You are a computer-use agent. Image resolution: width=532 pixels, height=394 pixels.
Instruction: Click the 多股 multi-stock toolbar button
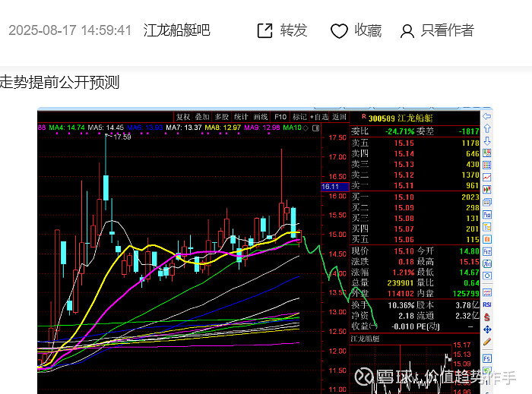pyautogui.click(x=222, y=117)
